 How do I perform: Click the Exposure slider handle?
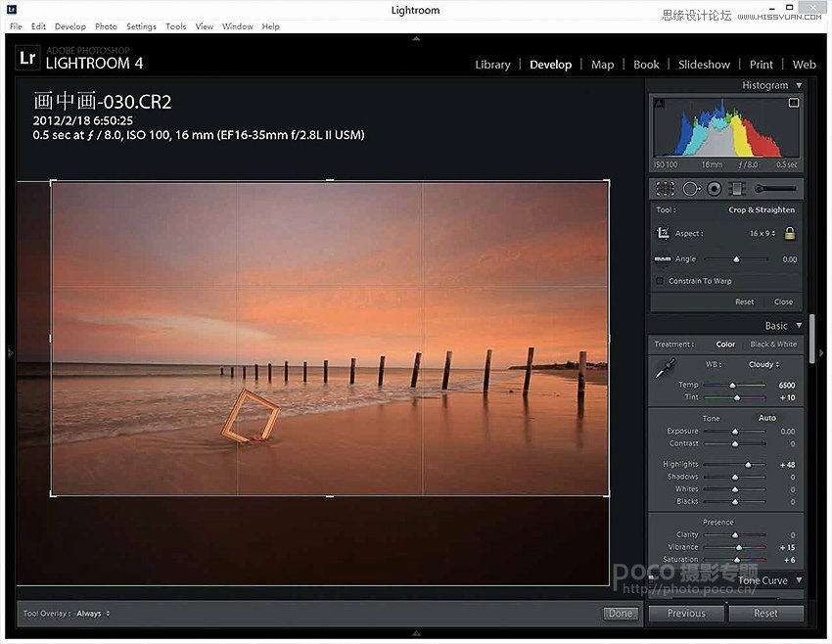tap(735, 432)
